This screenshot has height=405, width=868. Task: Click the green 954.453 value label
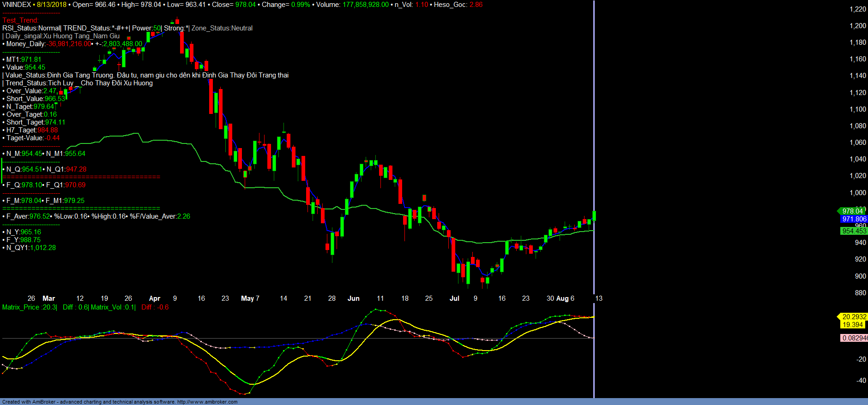[854, 231]
